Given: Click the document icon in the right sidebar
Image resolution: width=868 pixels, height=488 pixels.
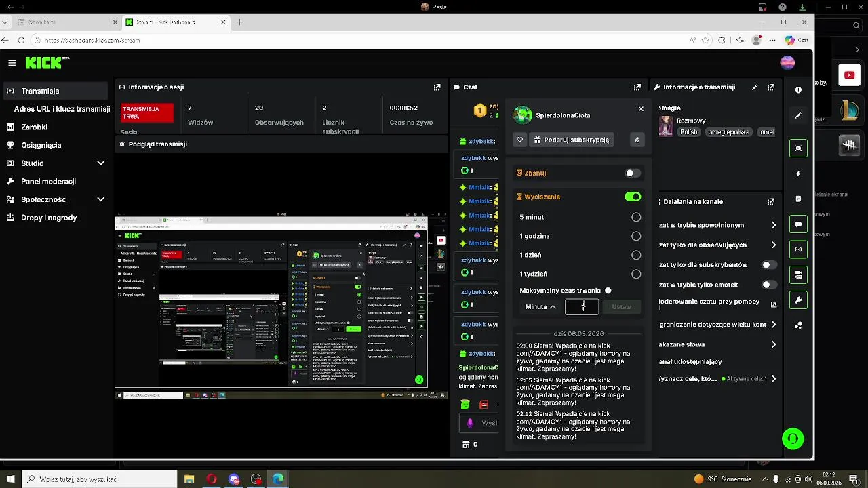Looking at the screenshot, I should (798, 199).
